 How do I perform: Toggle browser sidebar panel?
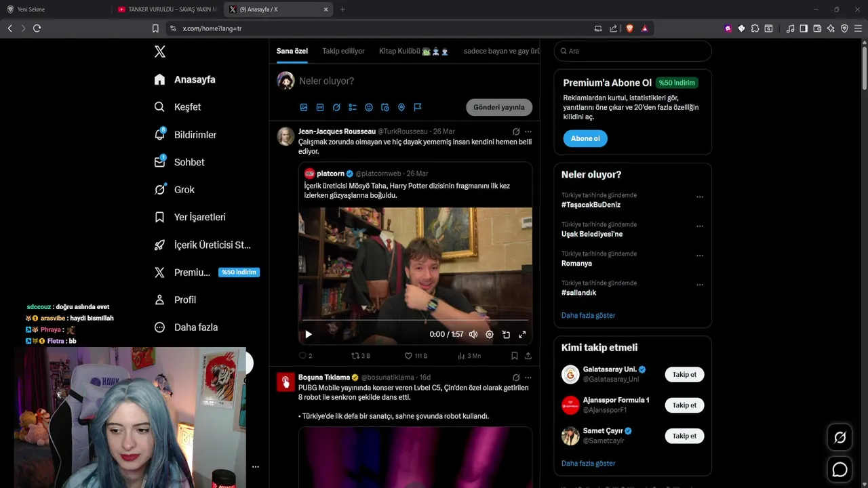804,28
